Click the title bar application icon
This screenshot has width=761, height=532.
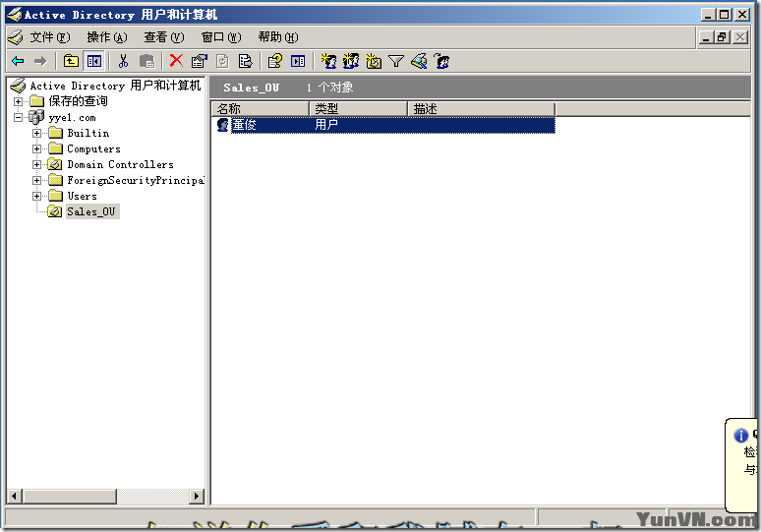tap(15, 15)
